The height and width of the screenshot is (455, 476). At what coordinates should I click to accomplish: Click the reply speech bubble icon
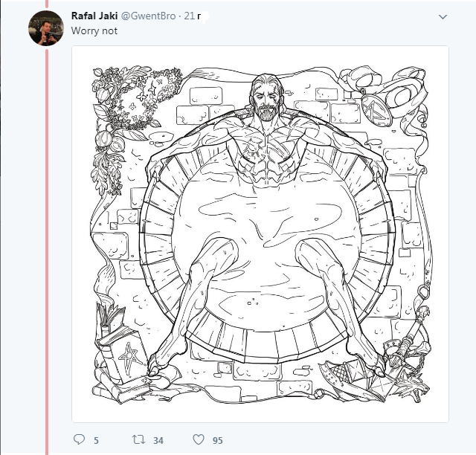pyautogui.click(x=80, y=440)
